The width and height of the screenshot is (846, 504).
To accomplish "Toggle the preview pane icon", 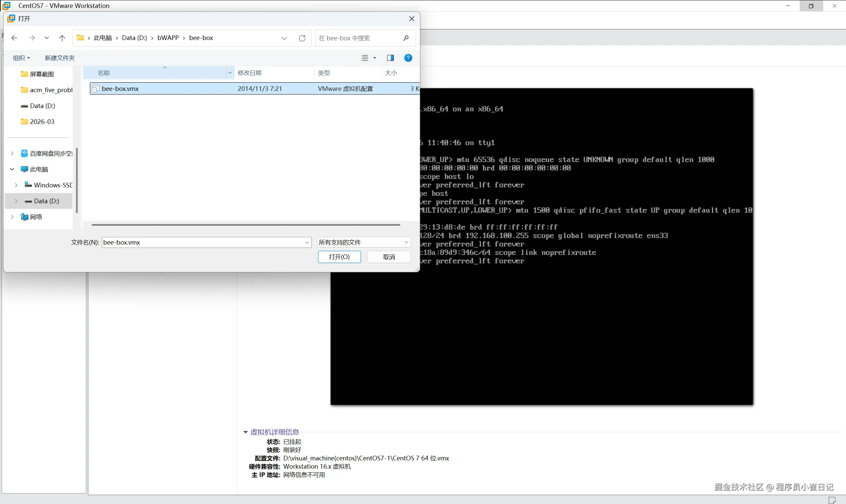I will [390, 58].
